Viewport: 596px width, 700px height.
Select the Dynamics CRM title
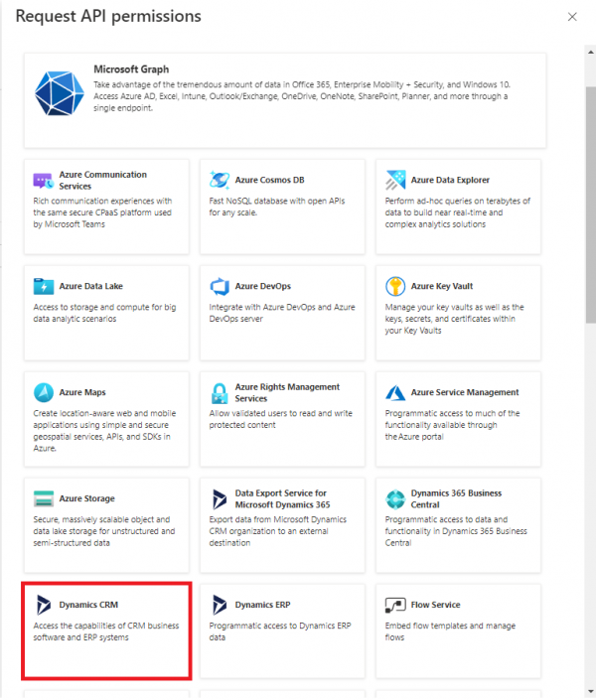click(x=88, y=605)
